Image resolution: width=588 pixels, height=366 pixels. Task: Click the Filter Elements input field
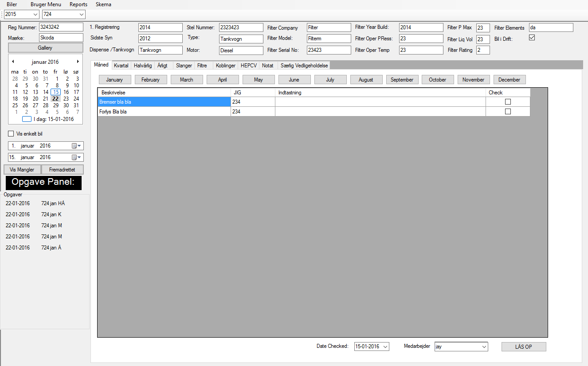(551, 27)
